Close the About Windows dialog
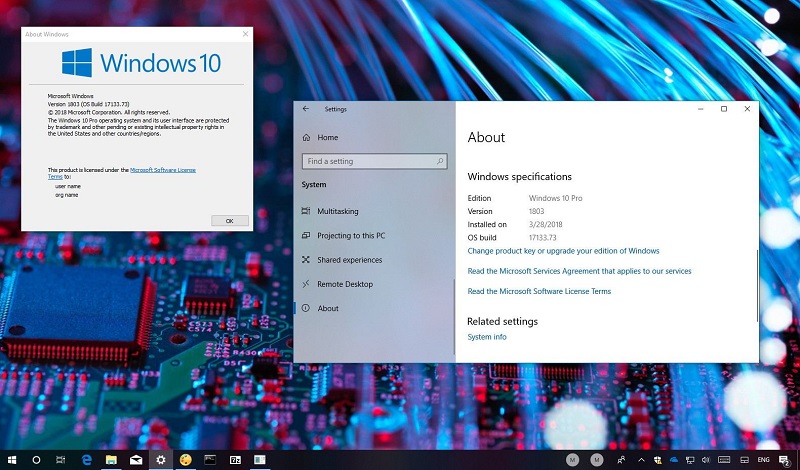Image resolution: width=800 pixels, height=470 pixels. click(245, 34)
